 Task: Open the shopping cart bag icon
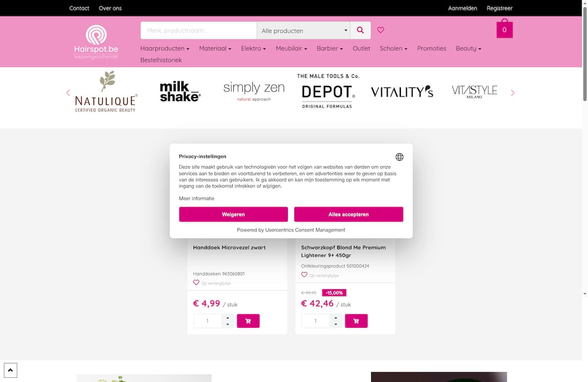click(x=504, y=29)
